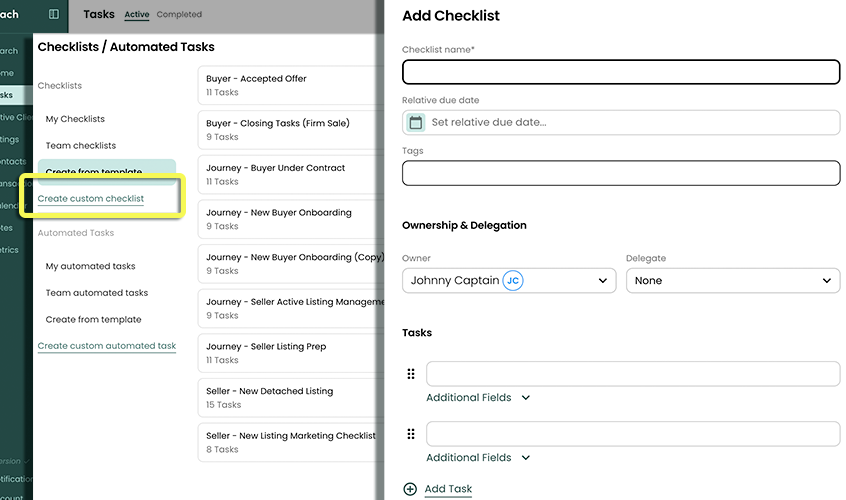Image resolution: width=846 pixels, height=500 pixels.
Task: Click the second task drag handle icon
Action: pos(411,434)
